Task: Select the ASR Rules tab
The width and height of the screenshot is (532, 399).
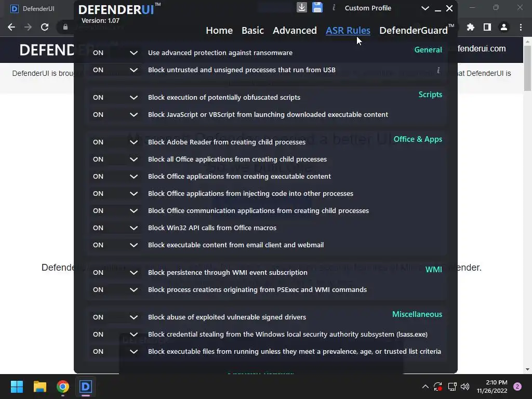Action: [x=348, y=31]
